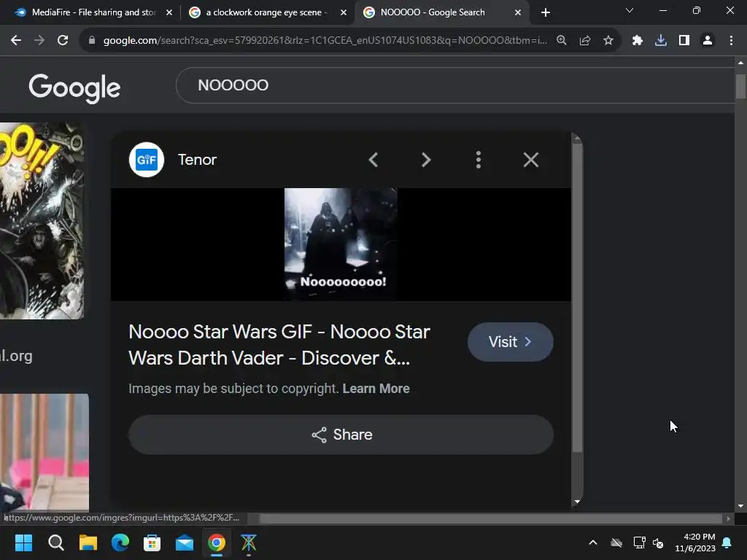
Task: Open File Explorer from taskbar
Action: [88, 542]
